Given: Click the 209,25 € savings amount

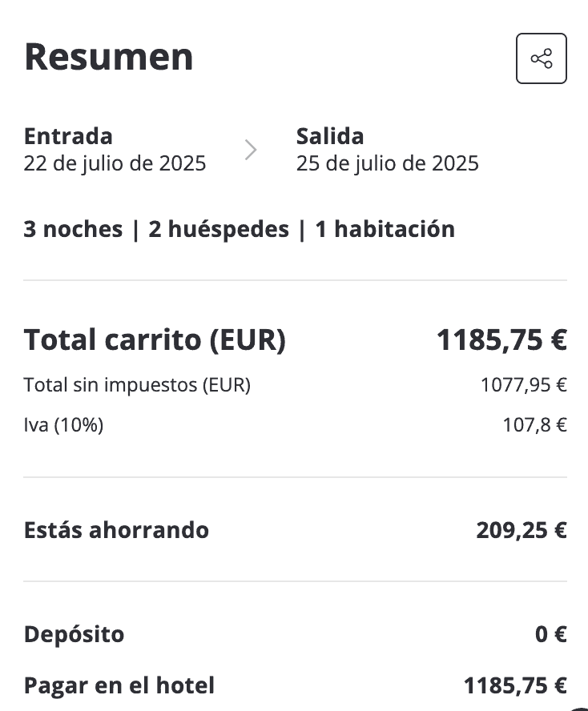Looking at the screenshot, I should tap(522, 530).
